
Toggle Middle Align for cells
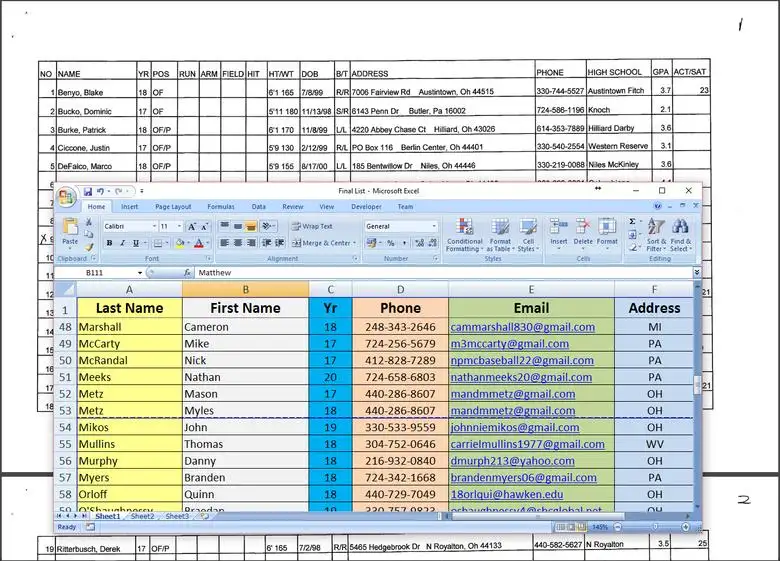pyautogui.click(x=238, y=226)
